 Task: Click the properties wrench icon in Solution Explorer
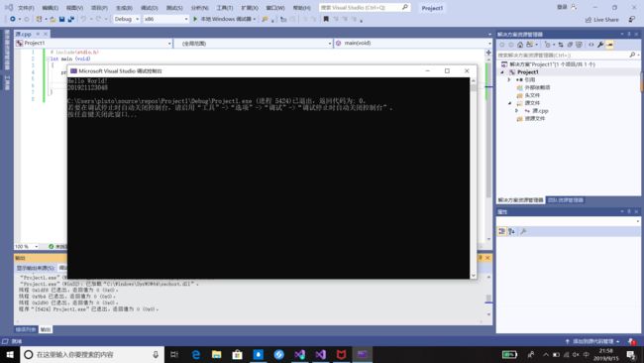pos(600,45)
